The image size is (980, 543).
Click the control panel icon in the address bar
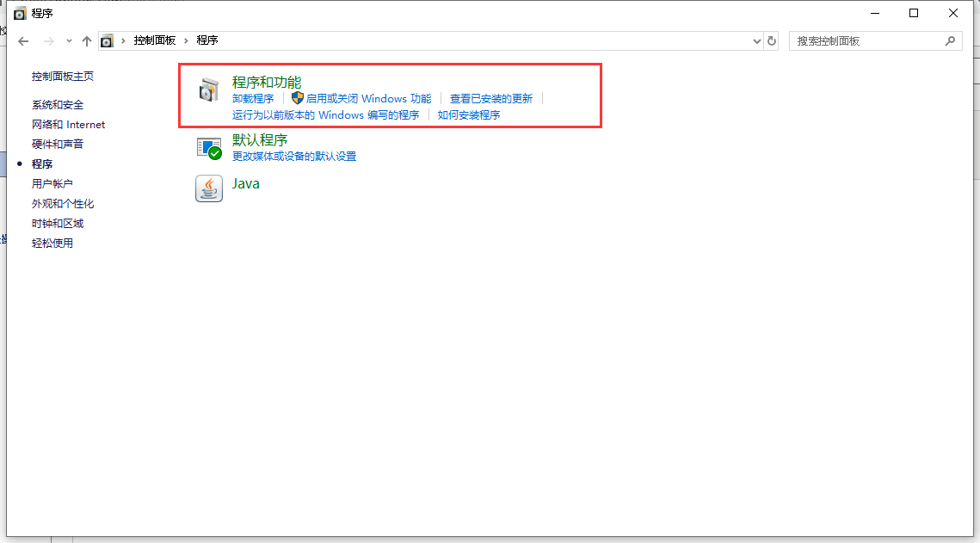(107, 40)
